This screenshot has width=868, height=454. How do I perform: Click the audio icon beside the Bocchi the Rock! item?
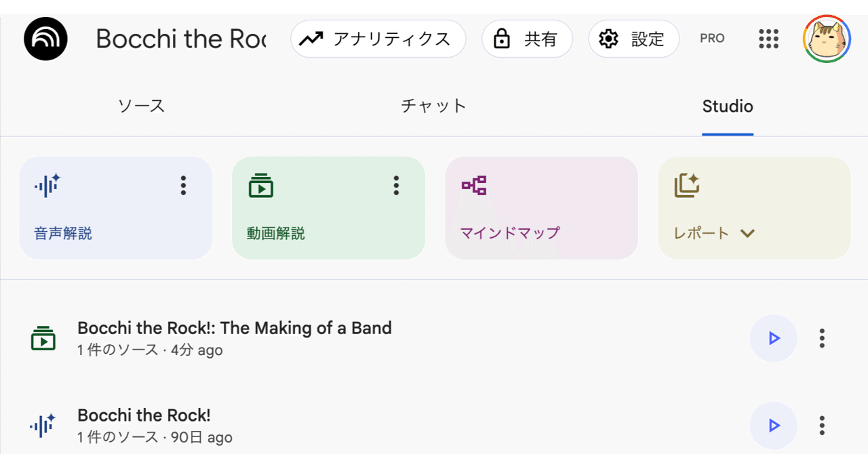coord(43,426)
